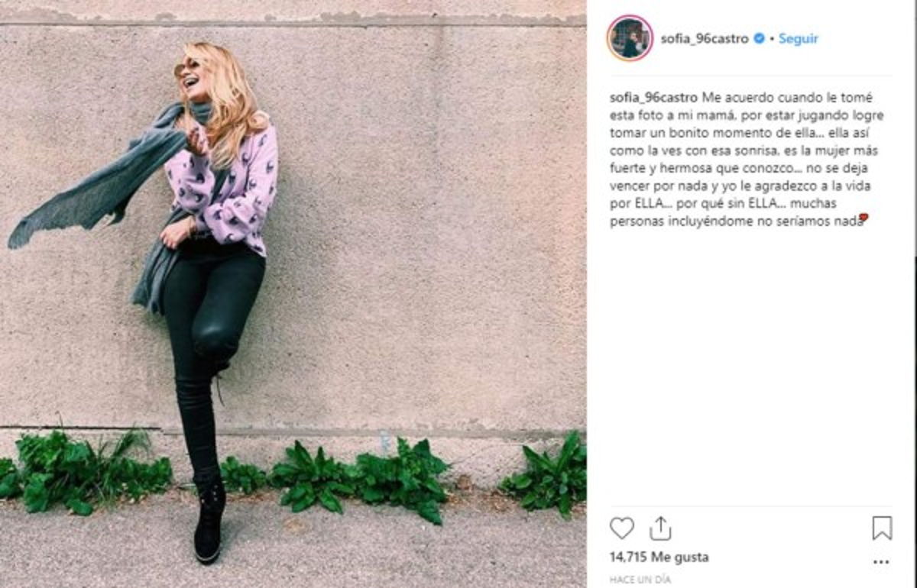Open the three-dot more options menu
The width and height of the screenshot is (917, 588).
(881, 562)
